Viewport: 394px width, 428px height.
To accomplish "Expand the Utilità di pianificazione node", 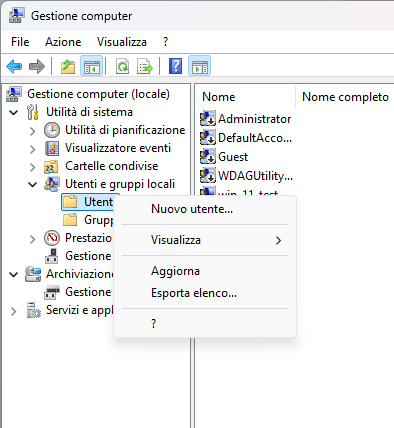I will tap(32, 131).
